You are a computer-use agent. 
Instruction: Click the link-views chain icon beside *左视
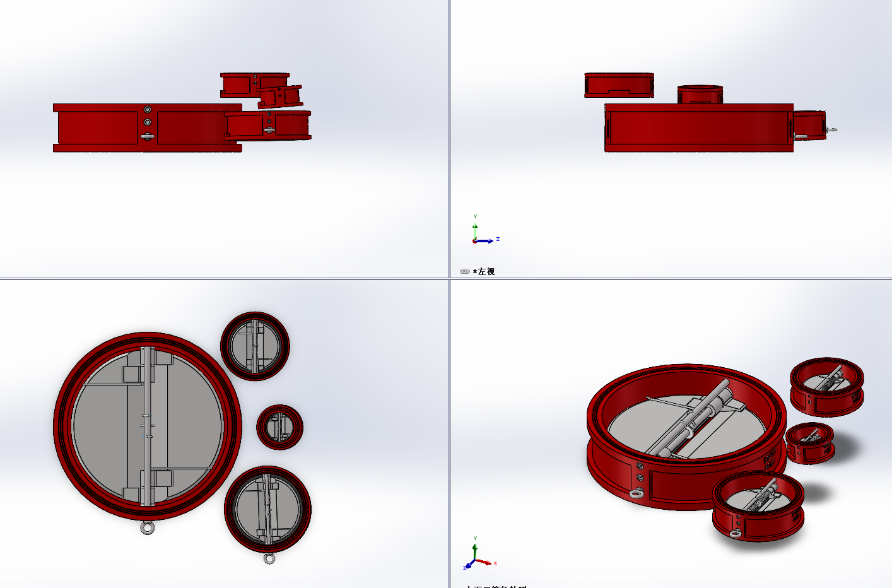465,271
